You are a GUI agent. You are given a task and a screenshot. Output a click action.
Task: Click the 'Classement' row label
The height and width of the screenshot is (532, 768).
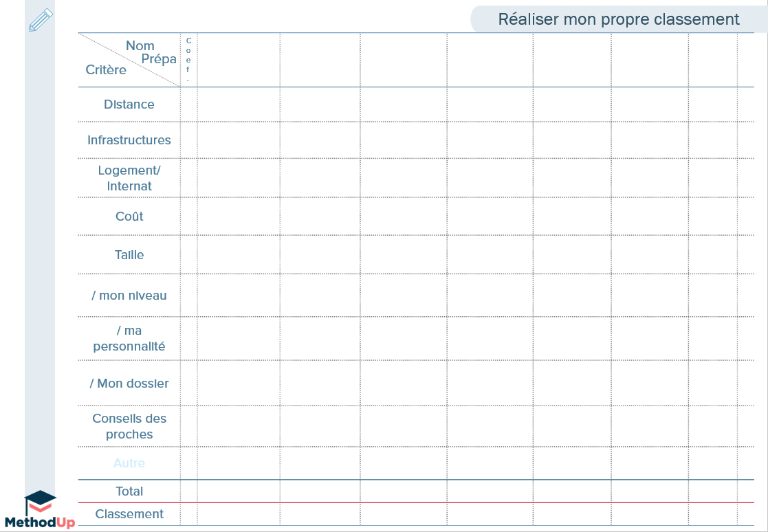[x=129, y=513]
